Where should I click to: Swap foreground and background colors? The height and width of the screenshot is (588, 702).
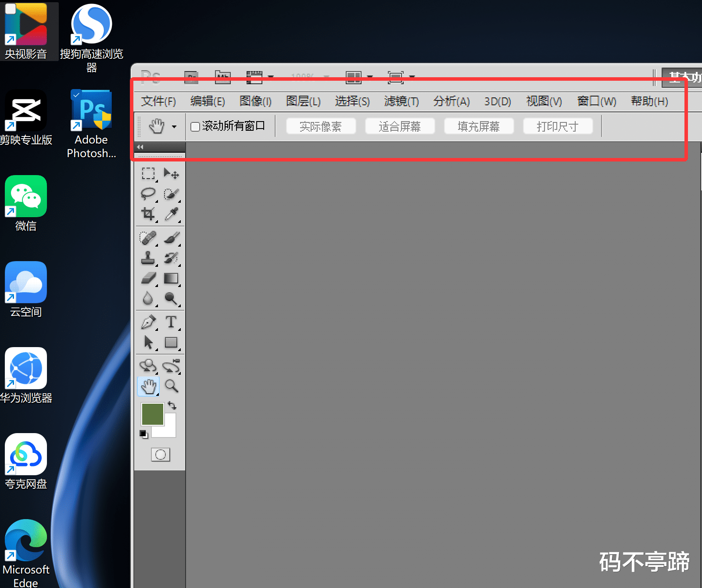[172, 405]
